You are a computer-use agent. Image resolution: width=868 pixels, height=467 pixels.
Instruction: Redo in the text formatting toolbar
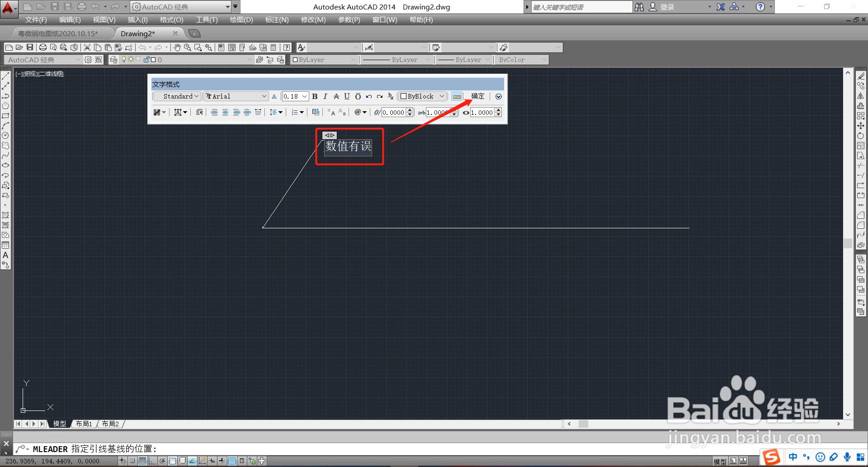380,96
